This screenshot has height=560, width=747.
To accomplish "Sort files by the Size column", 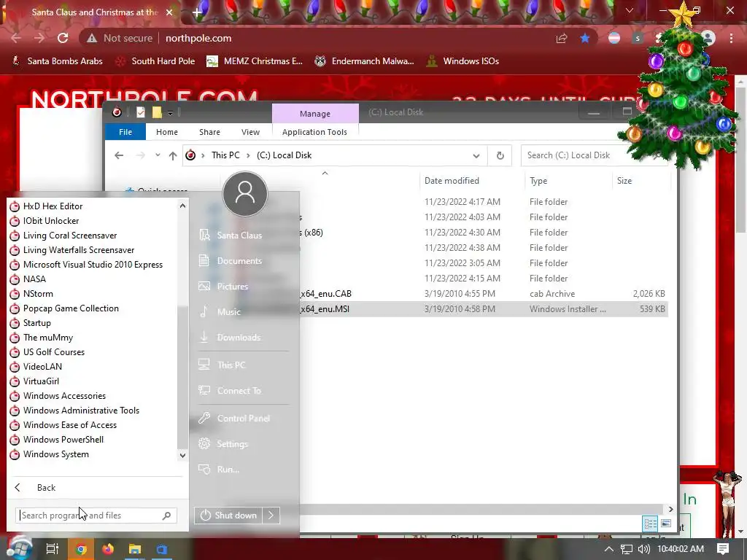I will click(640, 181).
